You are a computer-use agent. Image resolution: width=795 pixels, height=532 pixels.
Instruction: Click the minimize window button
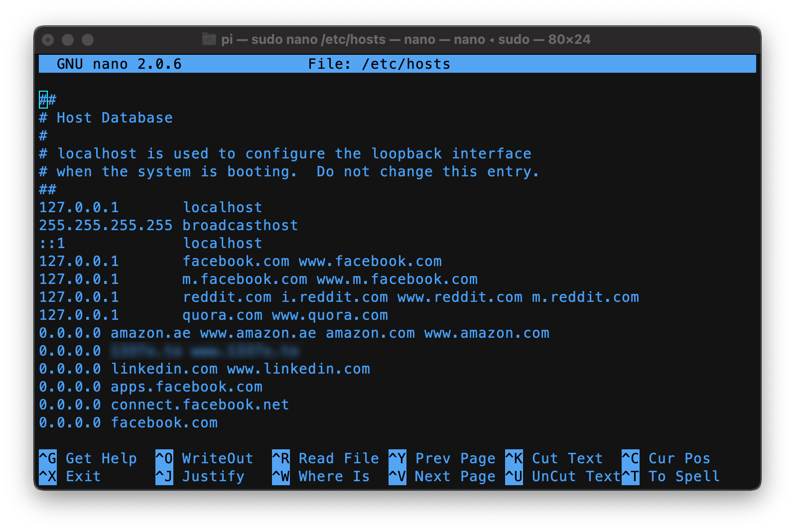pyautogui.click(x=68, y=40)
